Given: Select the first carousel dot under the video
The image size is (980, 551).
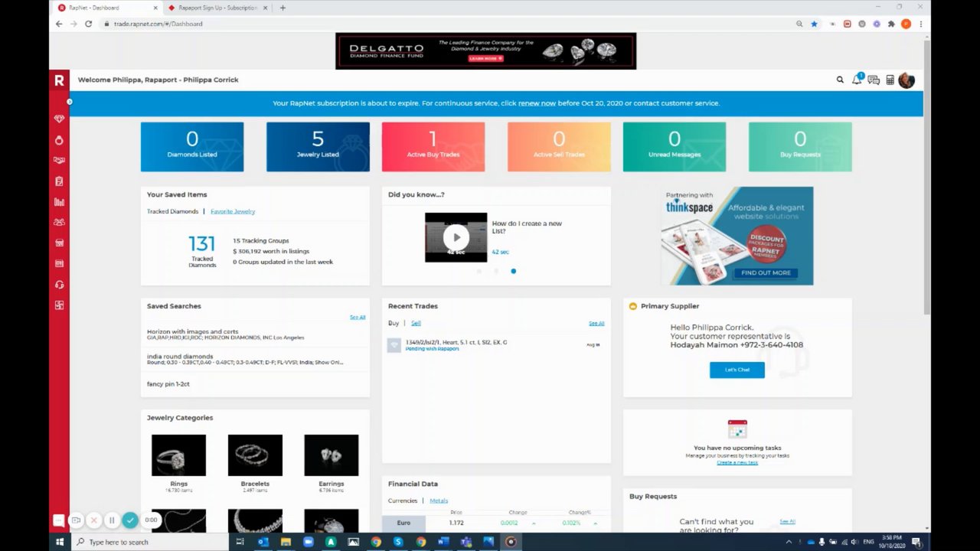Looking at the screenshot, I should point(479,271).
